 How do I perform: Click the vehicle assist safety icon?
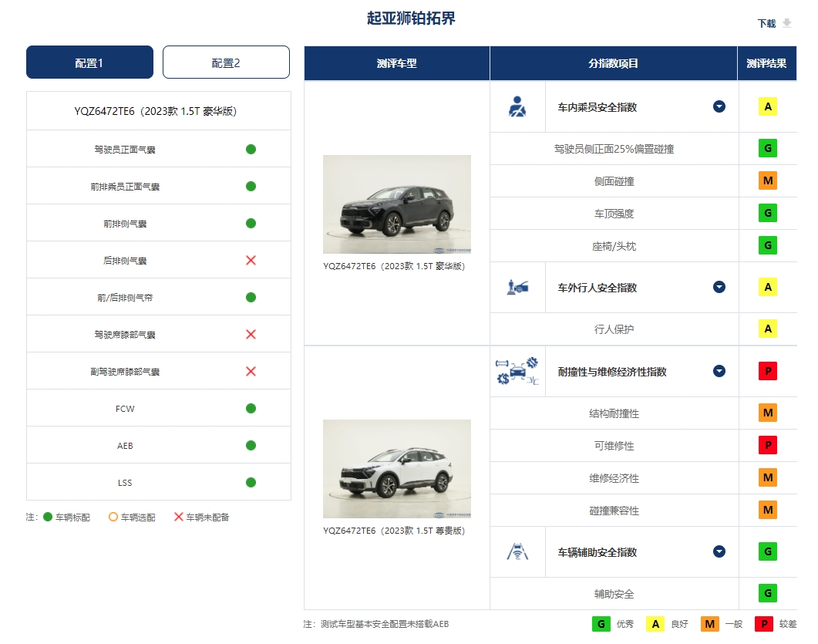(x=517, y=552)
